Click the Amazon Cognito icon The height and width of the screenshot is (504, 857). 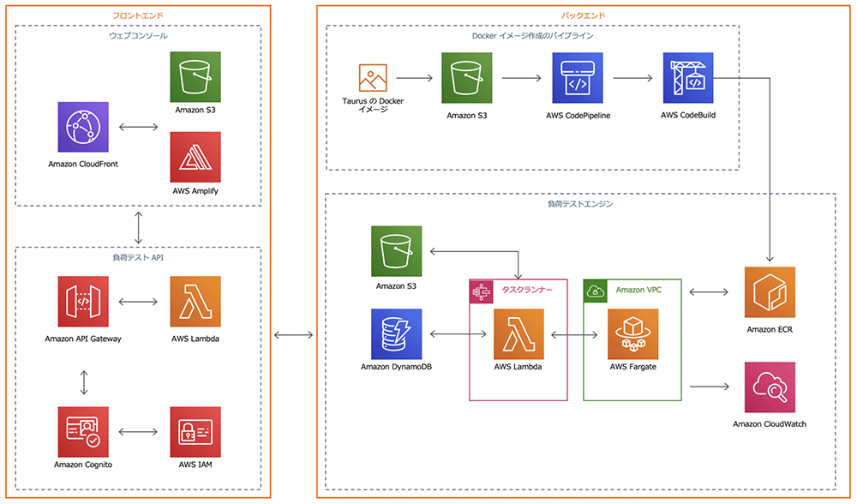tap(82, 430)
